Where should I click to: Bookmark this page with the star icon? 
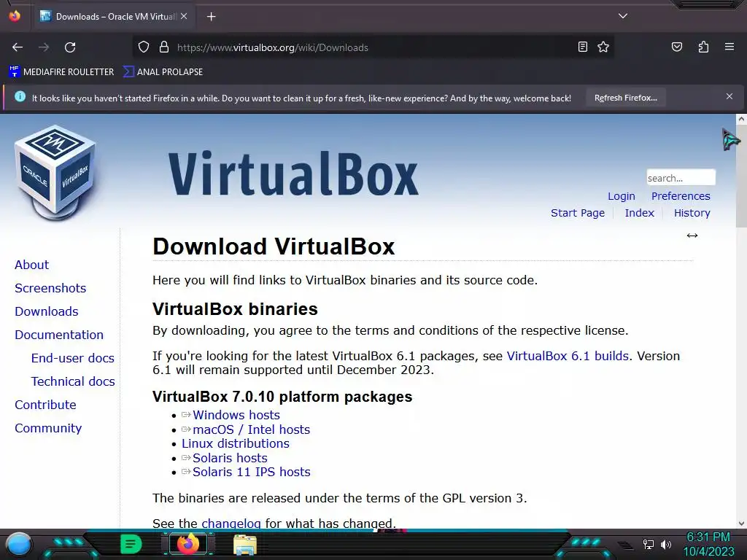pyautogui.click(x=603, y=47)
